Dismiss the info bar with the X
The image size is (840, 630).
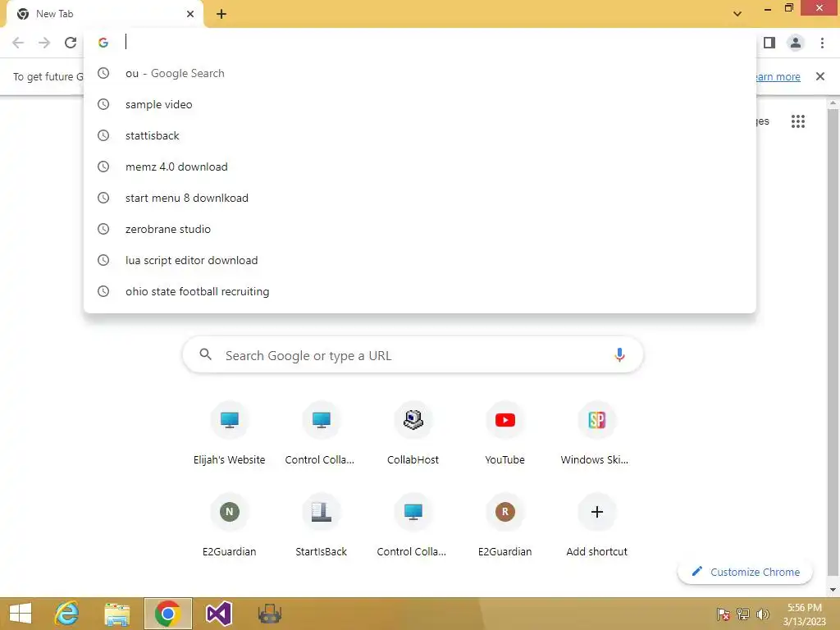coord(820,76)
